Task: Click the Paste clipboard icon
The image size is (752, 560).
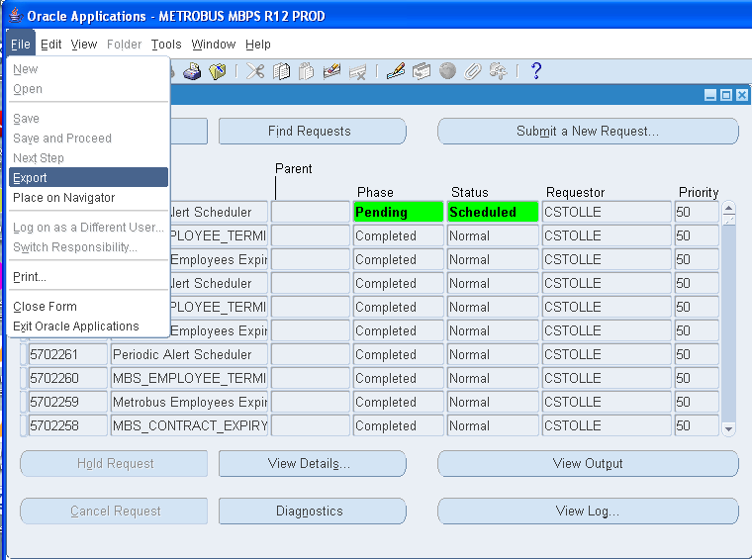Action: pos(306,72)
